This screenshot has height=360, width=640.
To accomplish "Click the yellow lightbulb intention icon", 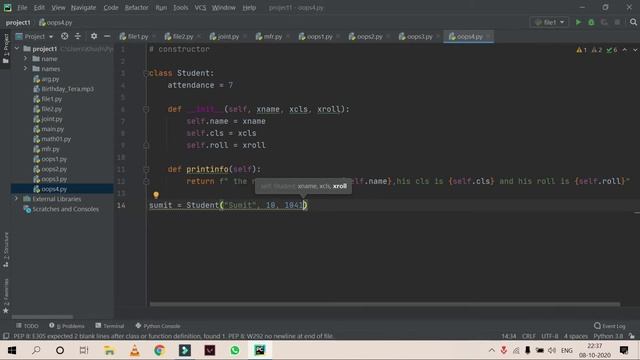I will click(x=156, y=196).
